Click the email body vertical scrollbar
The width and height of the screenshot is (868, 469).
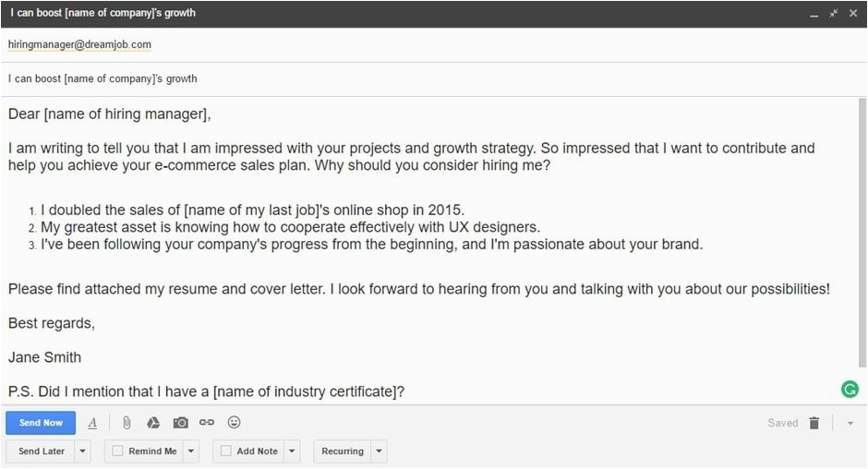click(862, 231)
